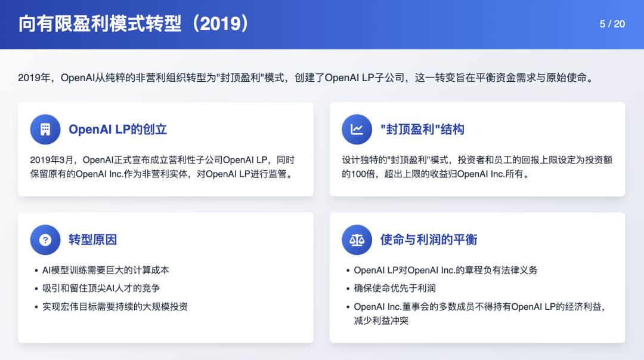This screenshot has width=644, height=360.
Task: Click the bullet 确保使命优先于利润
Action: [395, 288]
